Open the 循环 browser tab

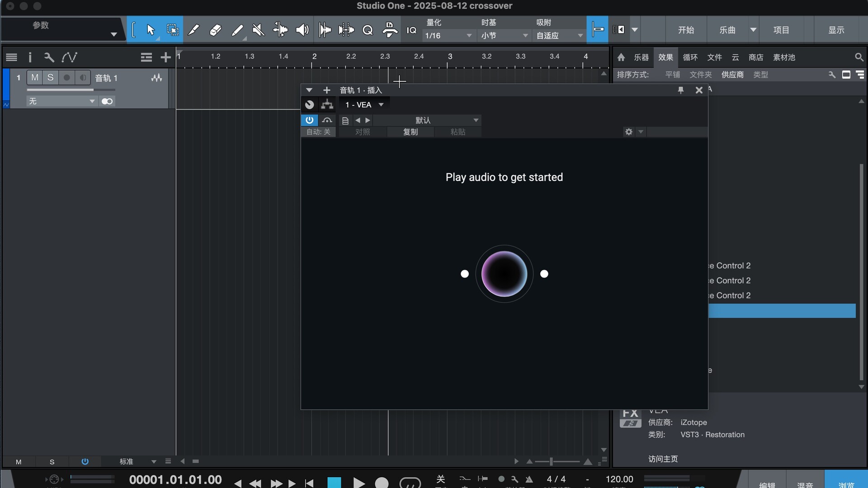pos(690,57)
